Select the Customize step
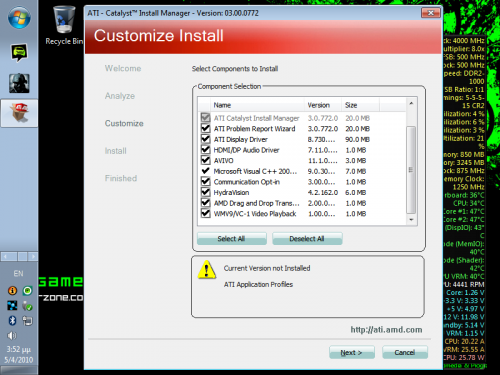This screenshot has height=375, width=500. tap(124, 123)
